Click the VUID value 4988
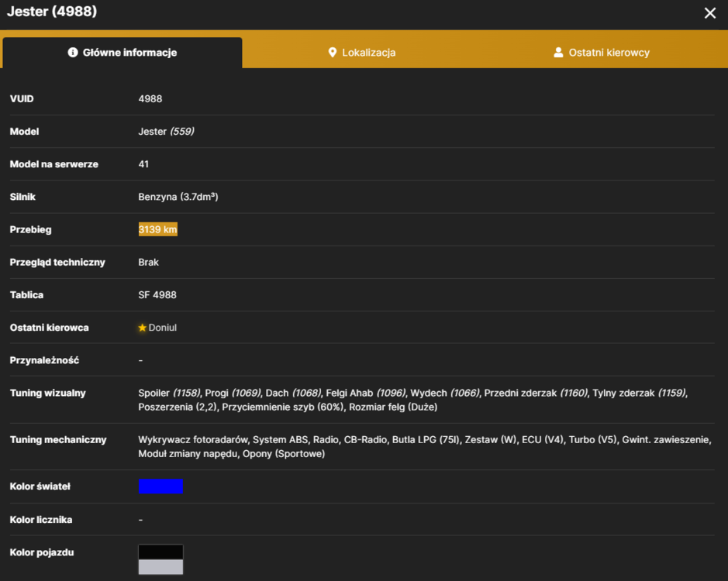 (x=150, y=99)
